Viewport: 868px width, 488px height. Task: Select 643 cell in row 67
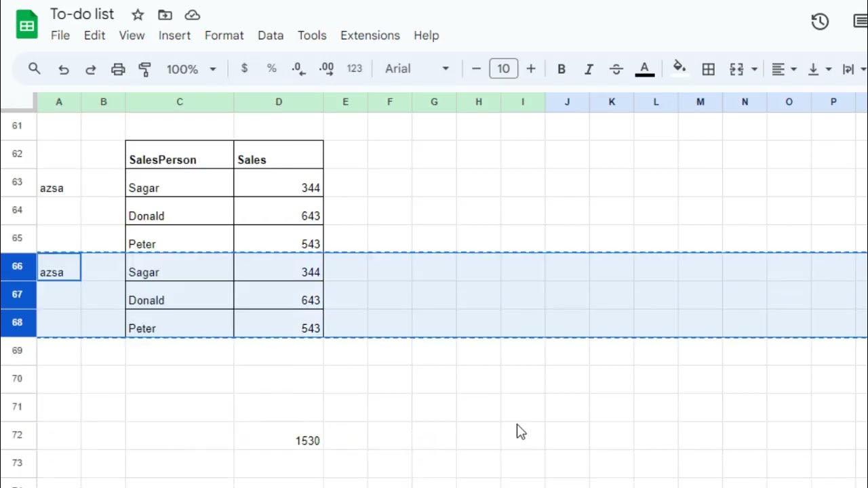point(279,295)
